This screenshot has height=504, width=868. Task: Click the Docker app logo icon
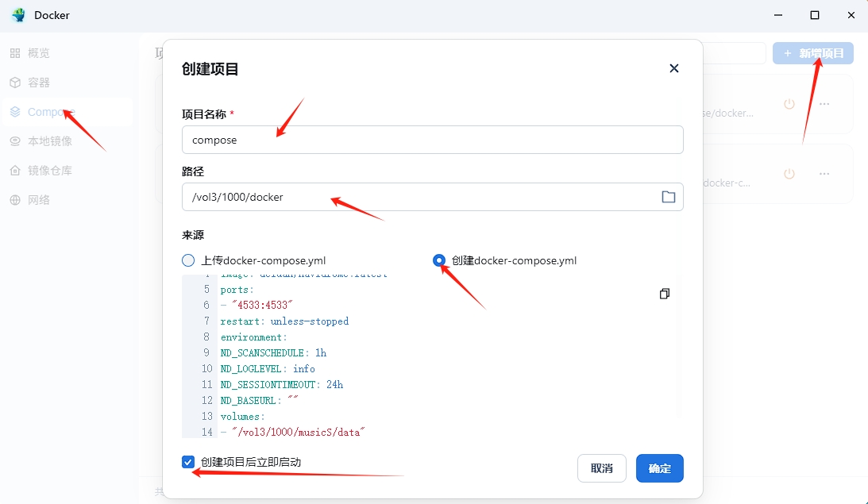(18, 15)
